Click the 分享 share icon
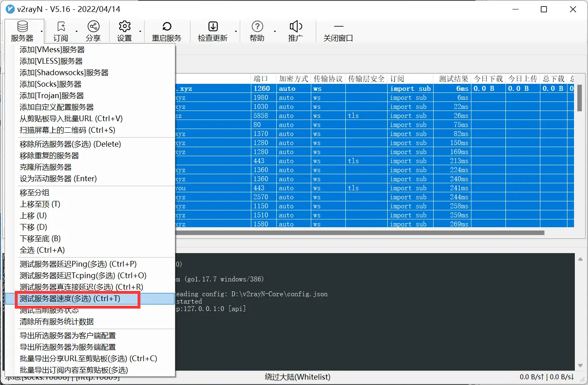588x385 pixels. point(93,27)
